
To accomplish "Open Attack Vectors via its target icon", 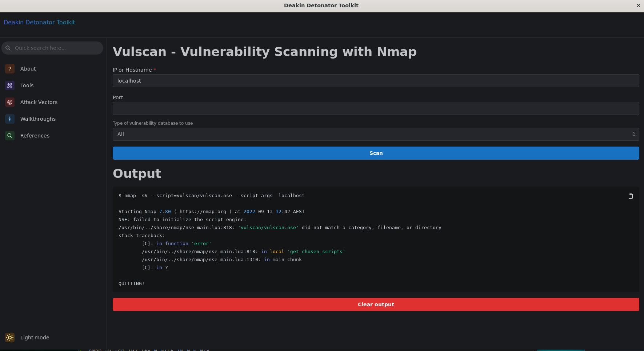I will 9,102.
